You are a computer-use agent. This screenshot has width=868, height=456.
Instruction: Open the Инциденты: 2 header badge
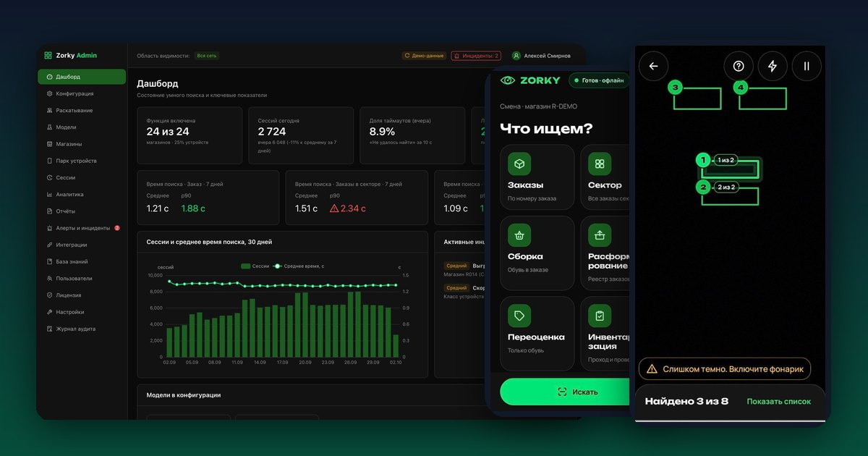(x=476, y=56)
